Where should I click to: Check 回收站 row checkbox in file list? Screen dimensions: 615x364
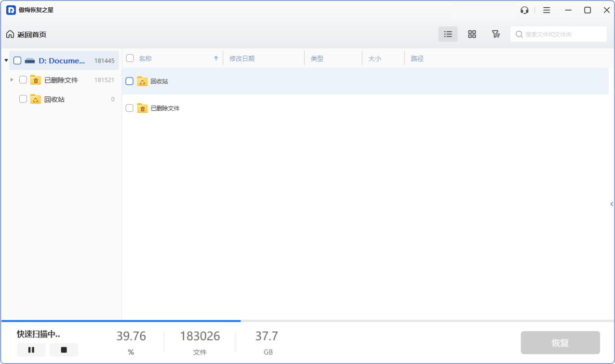[129, 81]
